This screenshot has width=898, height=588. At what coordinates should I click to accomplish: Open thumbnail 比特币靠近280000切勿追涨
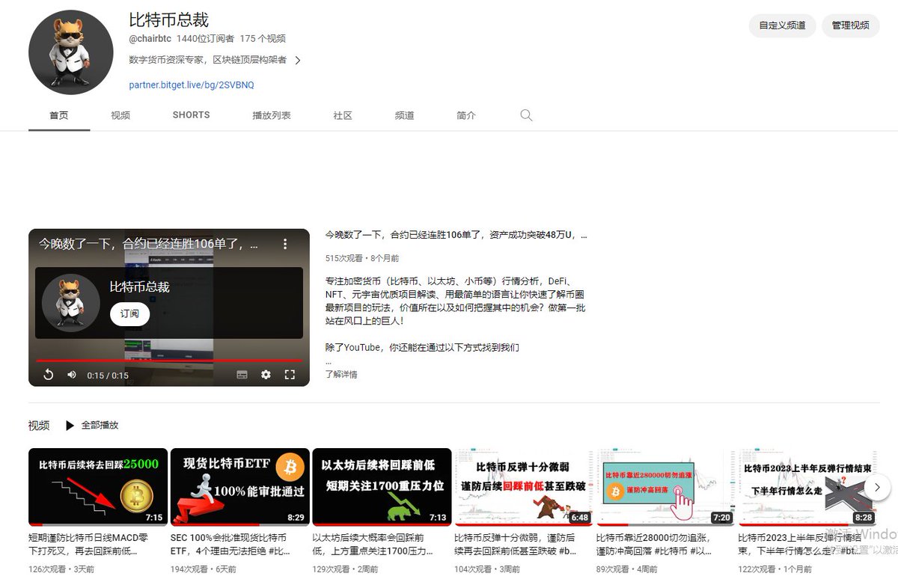coord(665,487)
